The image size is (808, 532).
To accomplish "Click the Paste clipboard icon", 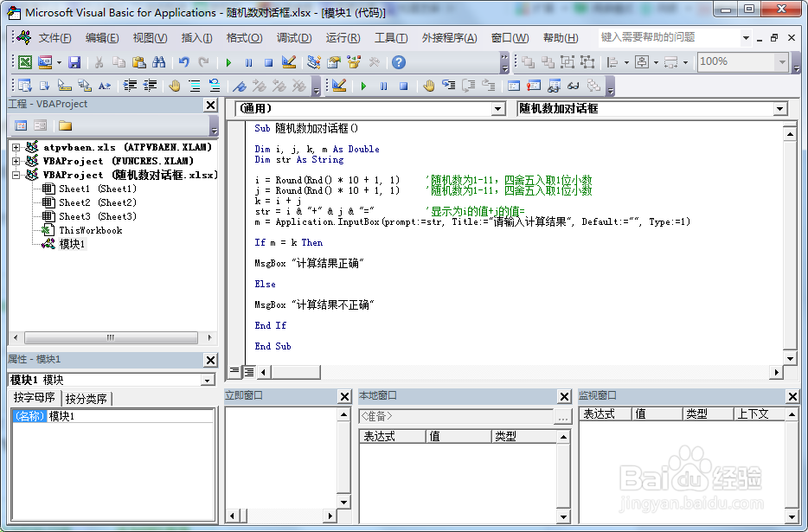I will pyautogui.click(x=139, y=62).
